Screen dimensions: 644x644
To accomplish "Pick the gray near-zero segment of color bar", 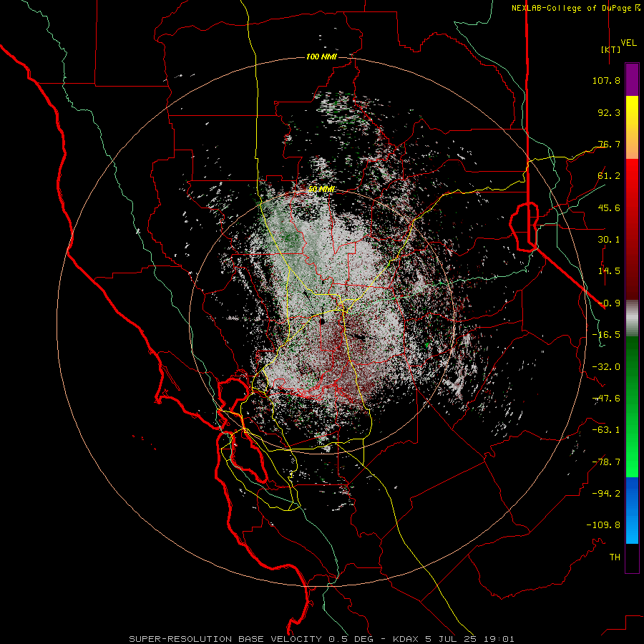I will (632, 318).
